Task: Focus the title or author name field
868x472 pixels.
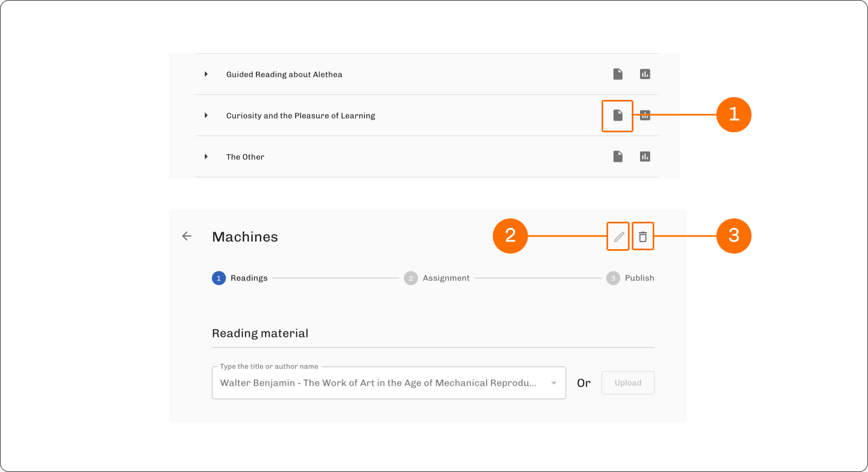Action: pos(389,383)
